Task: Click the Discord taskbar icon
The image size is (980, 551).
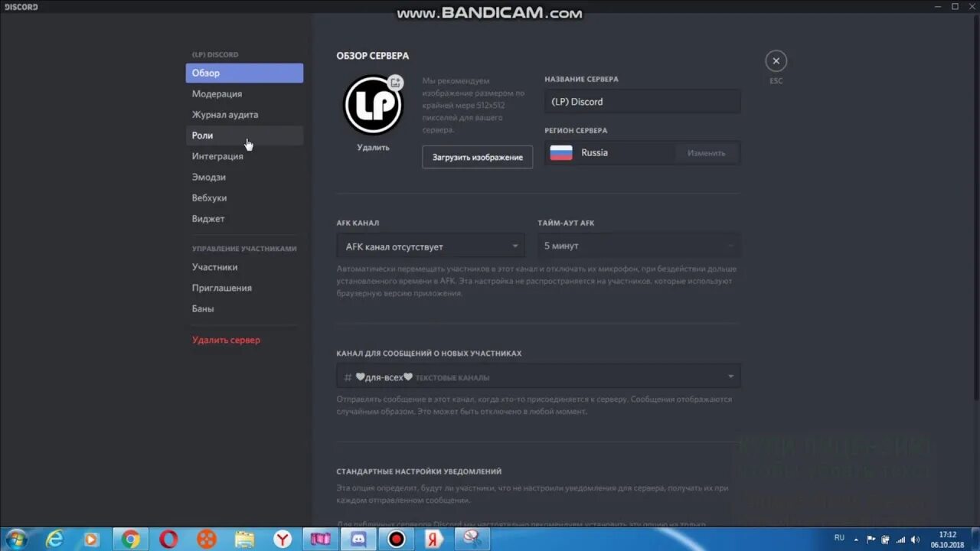Action: pos(358,539)
